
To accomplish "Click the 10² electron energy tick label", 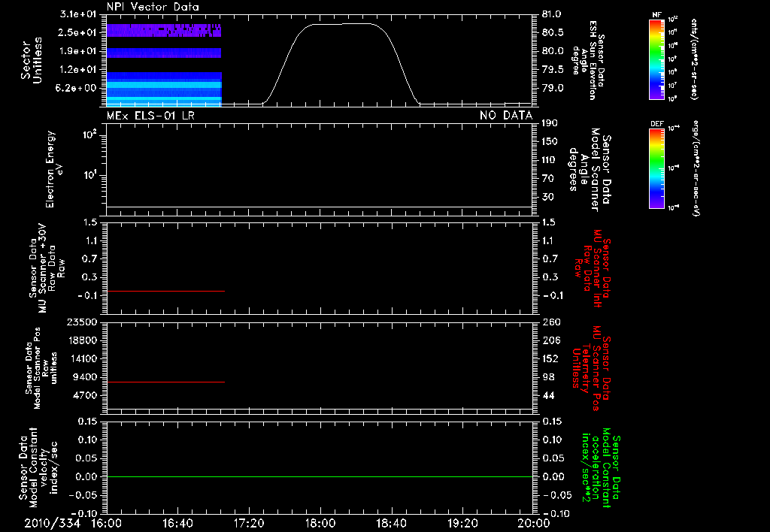I will tap(89, 134).
